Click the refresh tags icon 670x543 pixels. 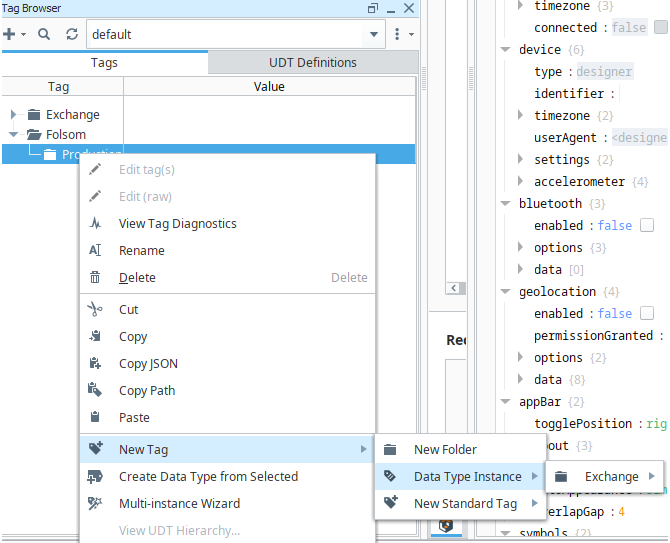click(72, 34)
